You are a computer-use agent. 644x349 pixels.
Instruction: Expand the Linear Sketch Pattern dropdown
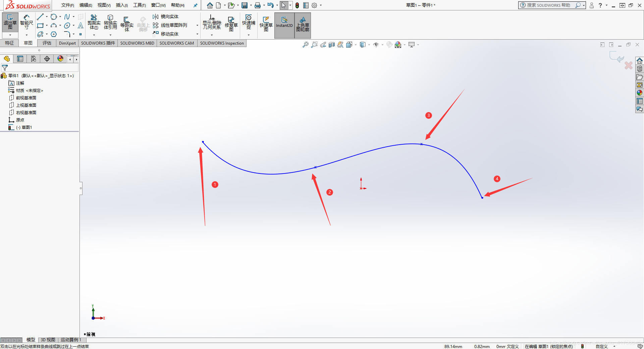[x=197, y=26]
